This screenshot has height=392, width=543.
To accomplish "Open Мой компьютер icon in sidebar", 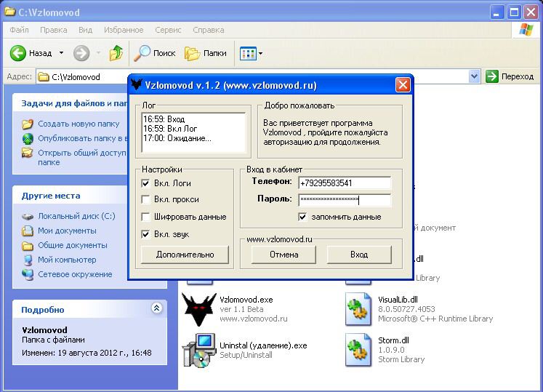I will pos(28,260).
